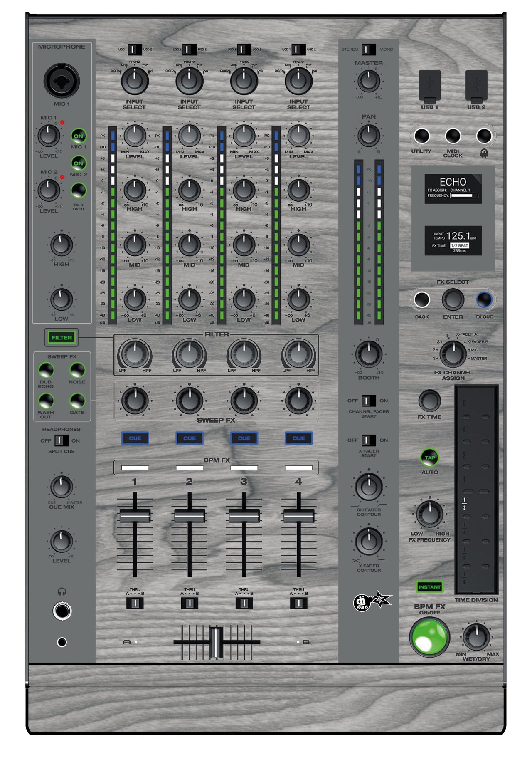532x757 pixels.
Task: Click channel 2 HIGH EQ knob
Action: [x=189, y=190]
